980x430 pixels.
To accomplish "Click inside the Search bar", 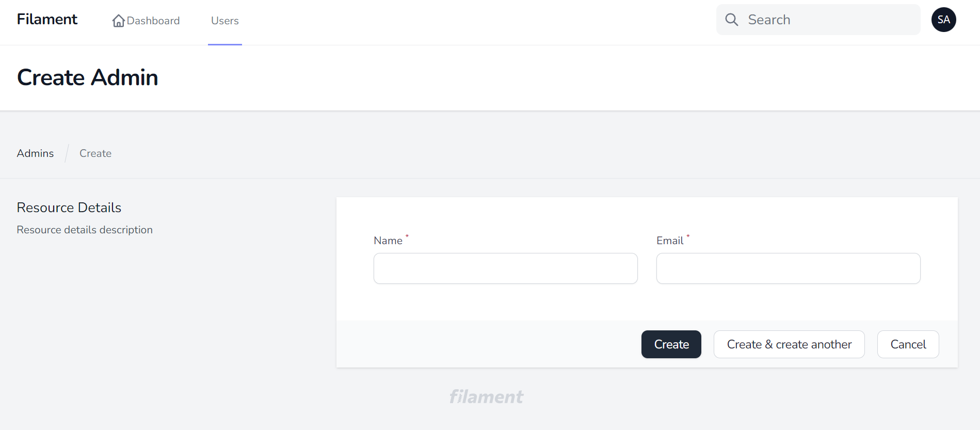I will point(826,19).
